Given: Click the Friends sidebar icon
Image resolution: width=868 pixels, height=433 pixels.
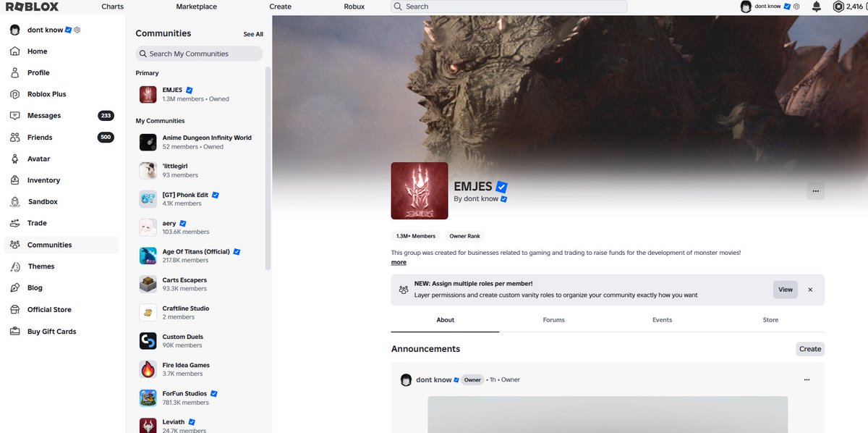Looking at the screenshot, I should click(14, 137).
